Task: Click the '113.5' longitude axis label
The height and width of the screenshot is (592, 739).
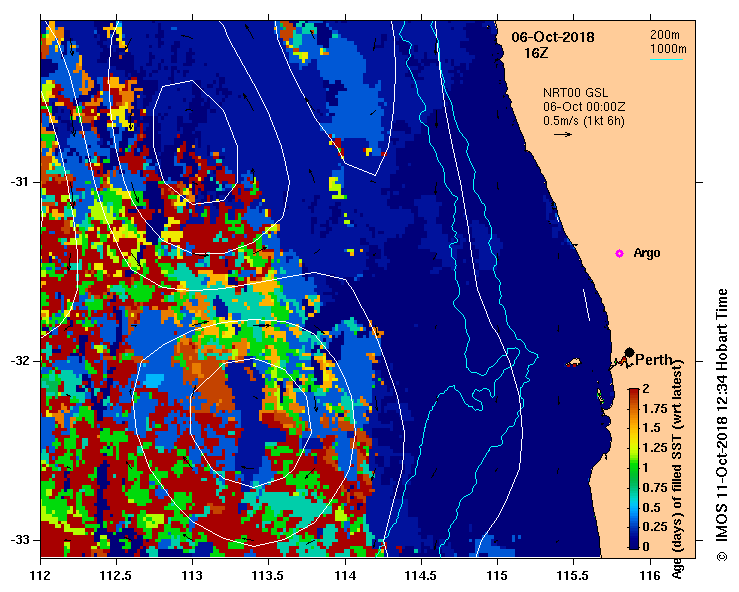Action: tap(269, 576)
